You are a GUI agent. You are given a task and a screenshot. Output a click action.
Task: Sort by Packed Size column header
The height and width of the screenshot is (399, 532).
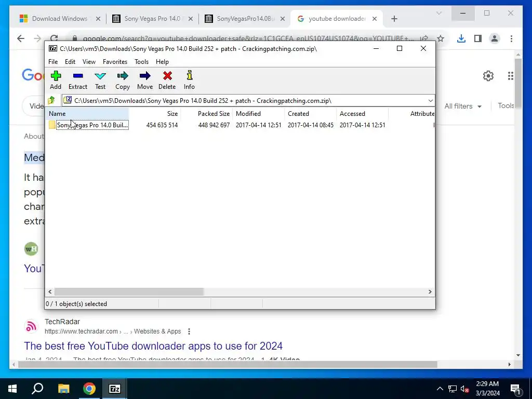pos(207,114)
